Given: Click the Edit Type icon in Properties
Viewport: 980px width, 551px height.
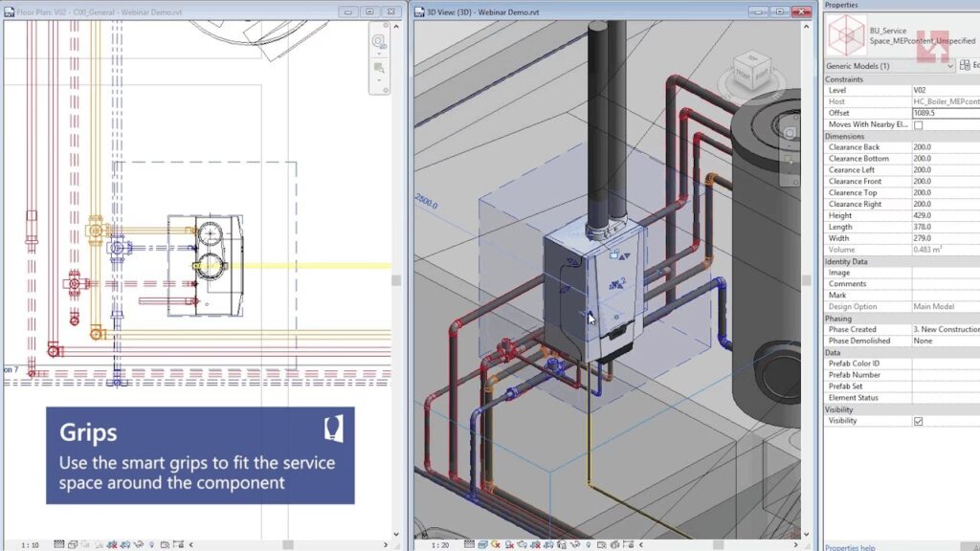Looking at the screenshot, I should (965, 66).
